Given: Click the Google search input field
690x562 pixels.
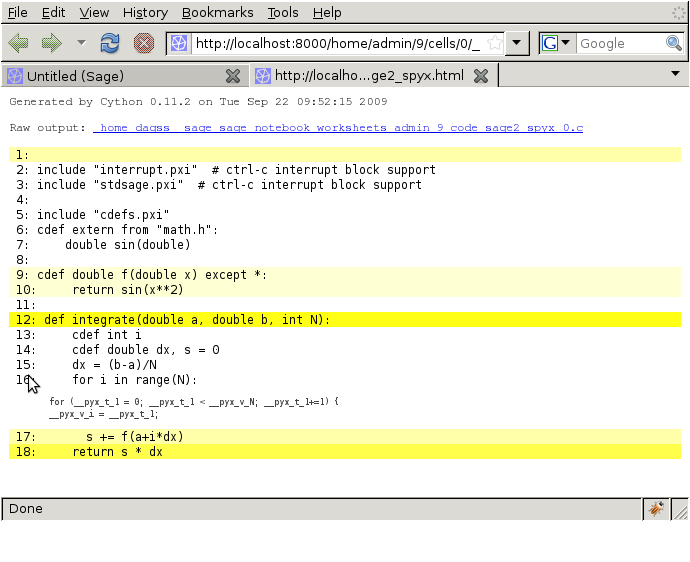Looking at the screenshot, I should [620, 43].
